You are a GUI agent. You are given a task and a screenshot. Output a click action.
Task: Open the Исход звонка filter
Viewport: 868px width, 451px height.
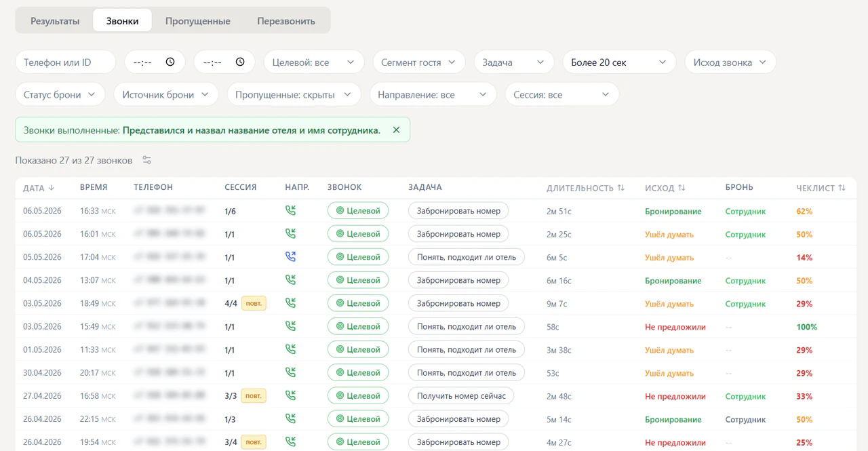click(730, 62)
